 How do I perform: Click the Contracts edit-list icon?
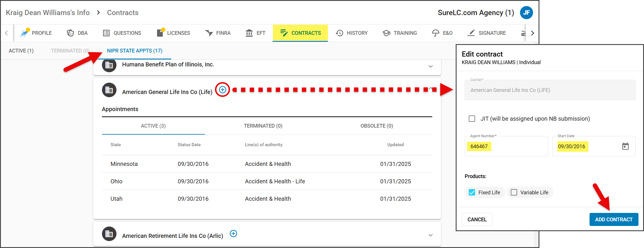click(284, 33)
